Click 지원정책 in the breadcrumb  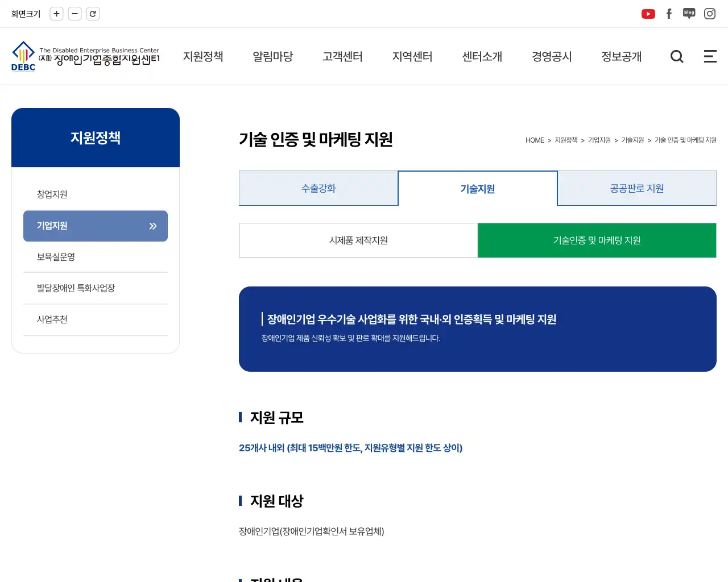(x=566, y=140)
